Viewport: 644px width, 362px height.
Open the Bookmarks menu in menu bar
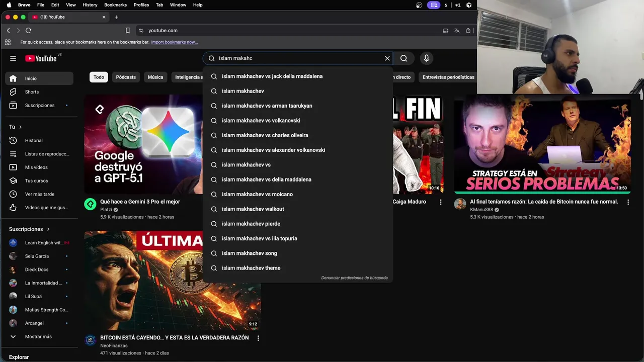point(116,5)
